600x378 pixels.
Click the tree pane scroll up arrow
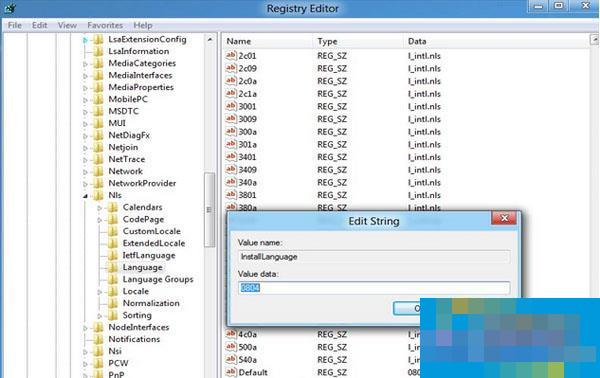[210, 40]
